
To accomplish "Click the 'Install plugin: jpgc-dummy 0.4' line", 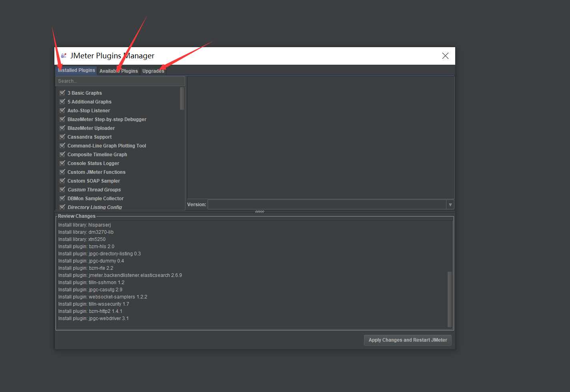I will click(91, 261).
